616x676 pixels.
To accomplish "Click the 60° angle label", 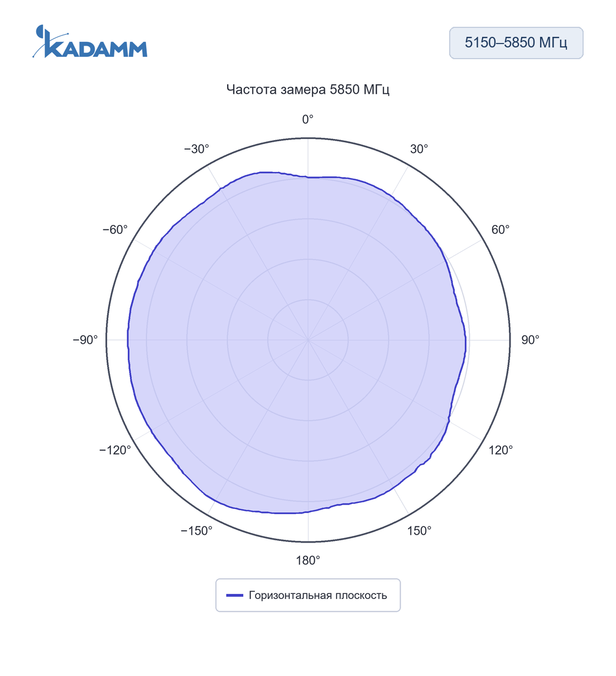I will [x=501, y=230].
